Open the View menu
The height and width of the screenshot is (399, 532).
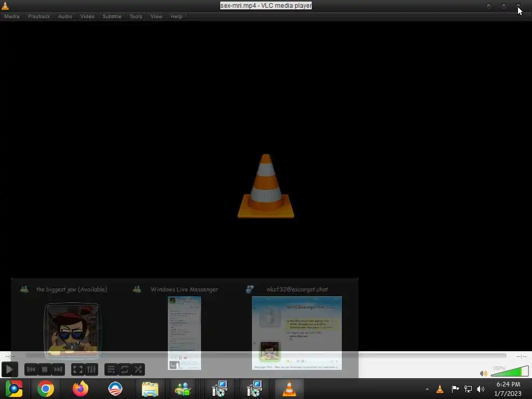156,16
